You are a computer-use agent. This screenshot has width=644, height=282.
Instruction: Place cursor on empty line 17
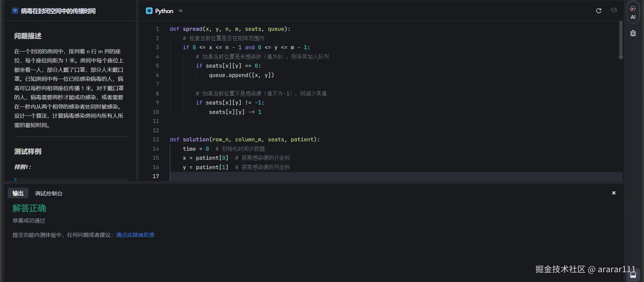[x=396, y=176]
